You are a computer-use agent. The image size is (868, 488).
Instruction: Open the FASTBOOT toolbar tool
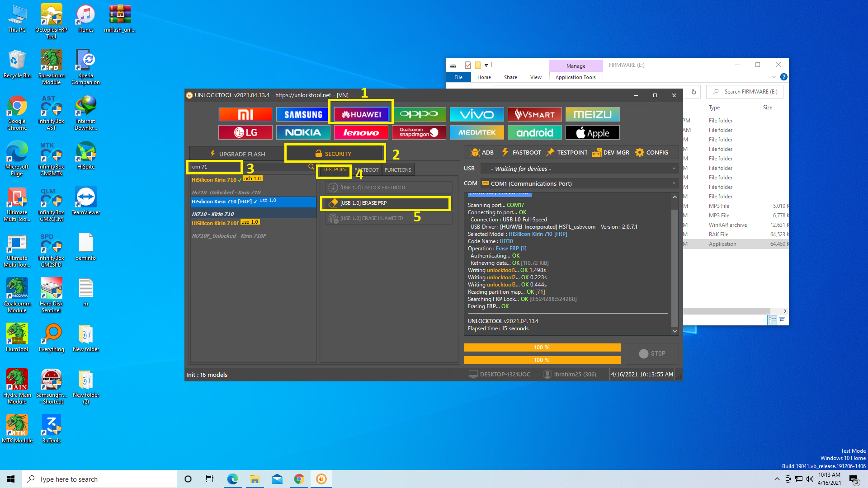521,152
